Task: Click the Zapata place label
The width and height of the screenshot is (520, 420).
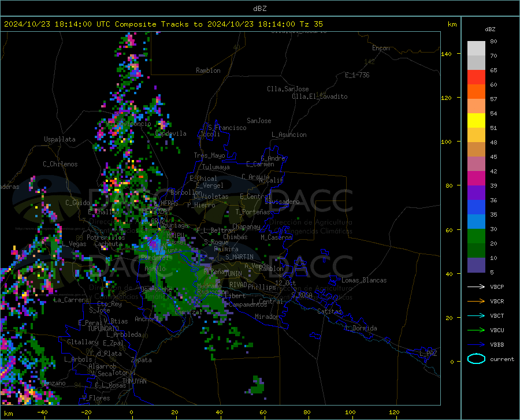Action: (142, 360)
